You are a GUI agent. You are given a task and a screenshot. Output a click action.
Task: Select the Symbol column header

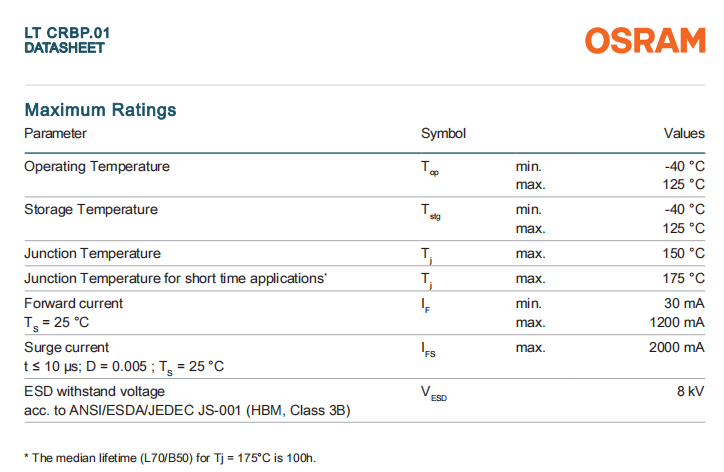(x=443, y=133)
